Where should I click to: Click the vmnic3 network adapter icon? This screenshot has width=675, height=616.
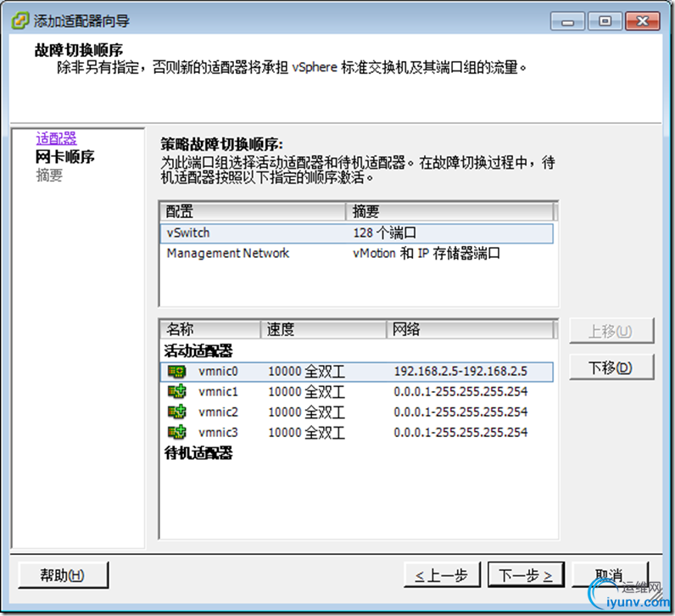click(176, 432)
